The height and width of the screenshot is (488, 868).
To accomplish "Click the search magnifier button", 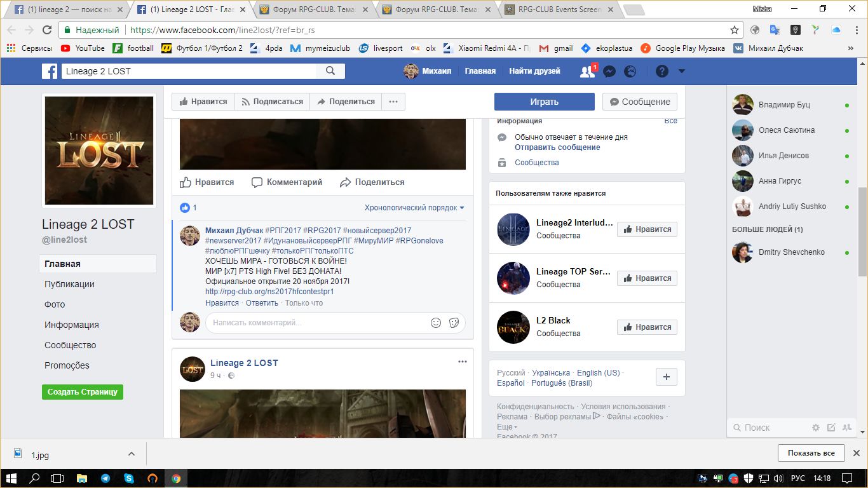I will tap(330, 71).
